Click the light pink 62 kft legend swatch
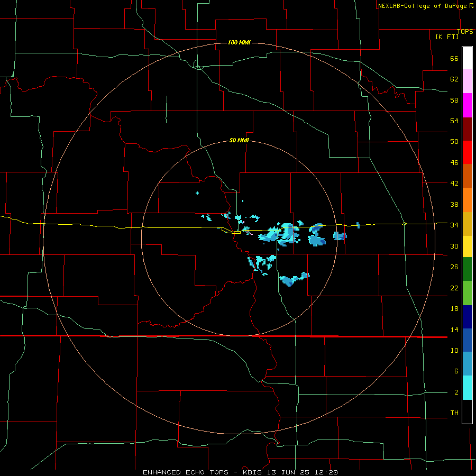Image resolution: width=476 pixels, height=476 pixels. [x=467, y=81]
